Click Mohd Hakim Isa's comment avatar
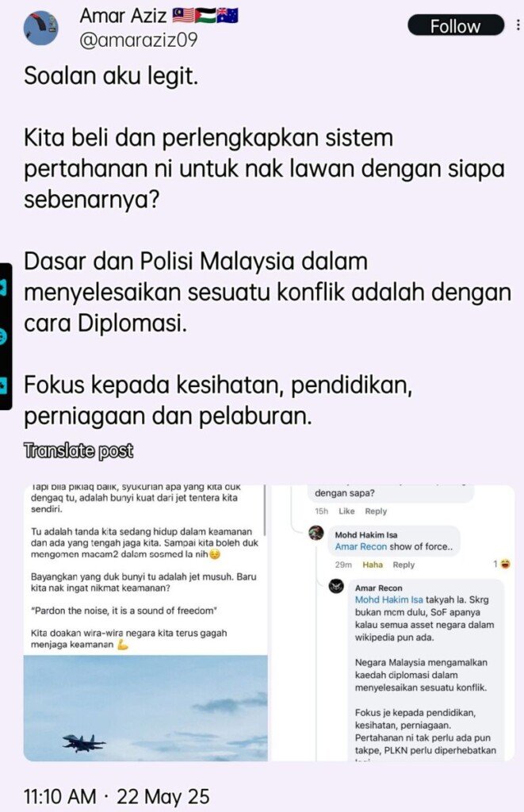 [x=316, y=532]
